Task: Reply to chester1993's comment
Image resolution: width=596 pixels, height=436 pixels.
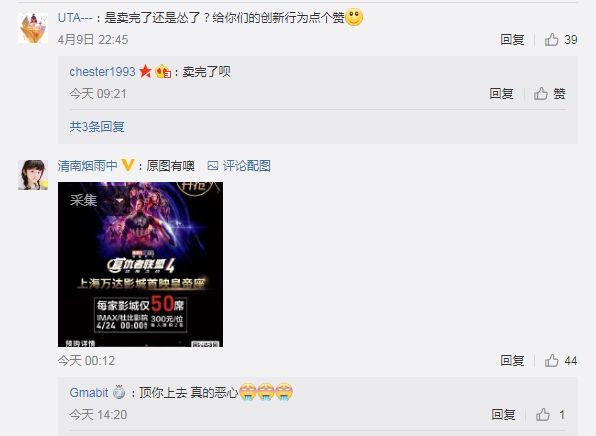Action: (501, 94)
